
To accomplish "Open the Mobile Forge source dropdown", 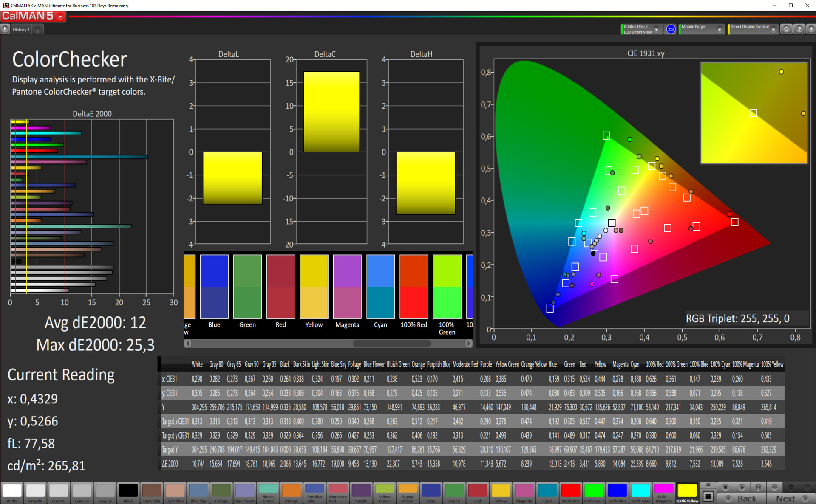I will [x=719, y=29].
